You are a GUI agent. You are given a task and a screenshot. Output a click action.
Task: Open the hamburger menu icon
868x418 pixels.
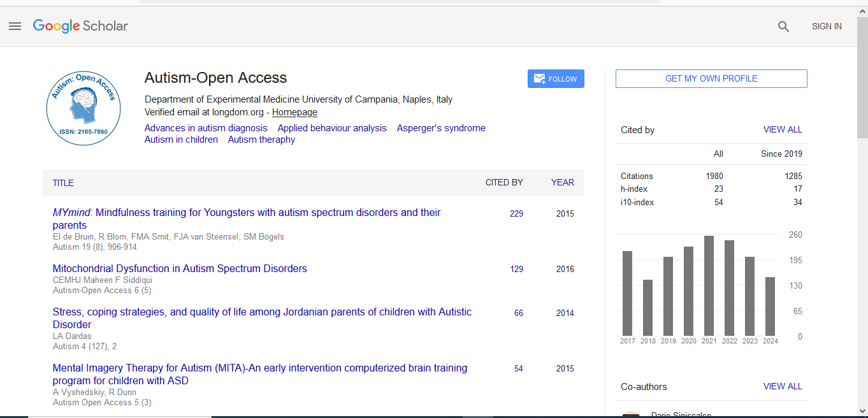(15, 26)
